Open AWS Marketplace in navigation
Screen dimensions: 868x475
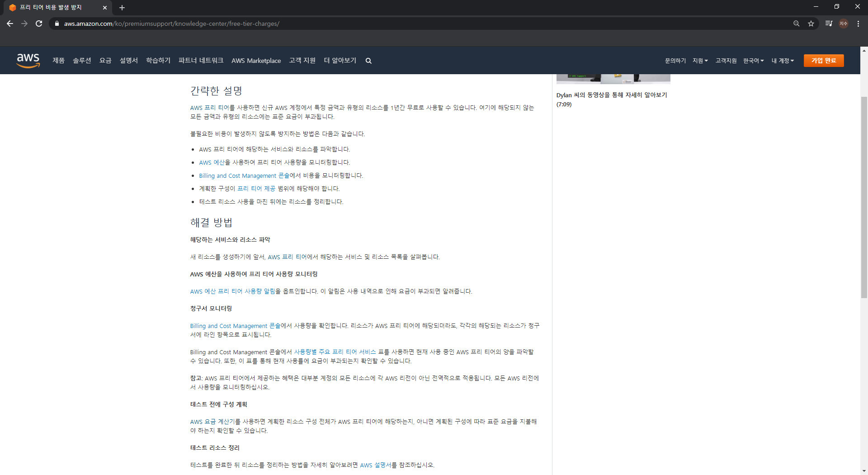[256, 61]
